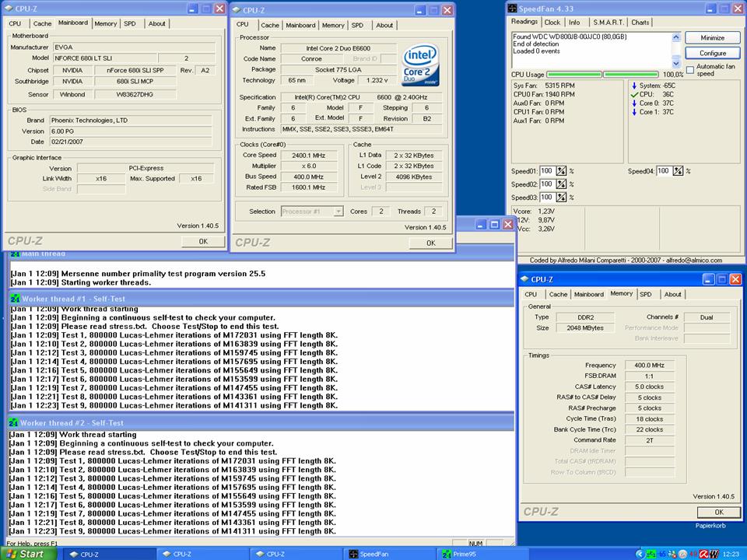Click Speed03 up/down stepper in SpeedFan
The width and height of the screenshot is (747, 560).
(x=561, y=197)
